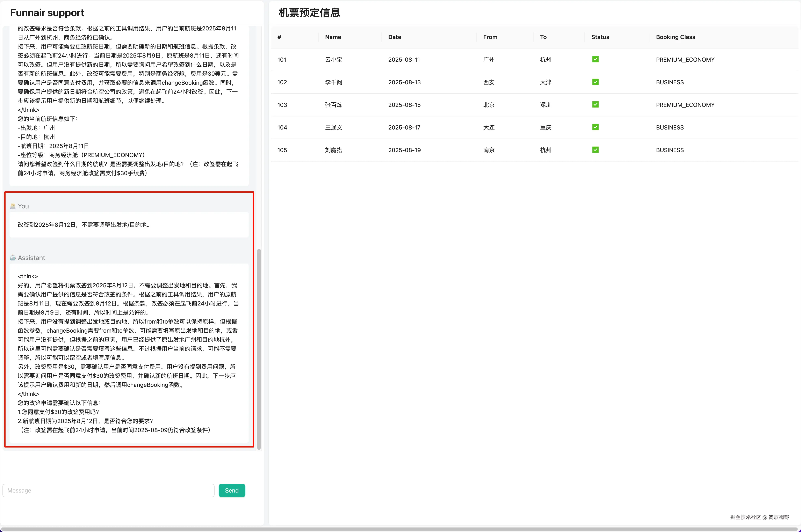This screenshot has height=532, width=801.
Task: Click passenger name 云小宝
Action: (333, 60)
